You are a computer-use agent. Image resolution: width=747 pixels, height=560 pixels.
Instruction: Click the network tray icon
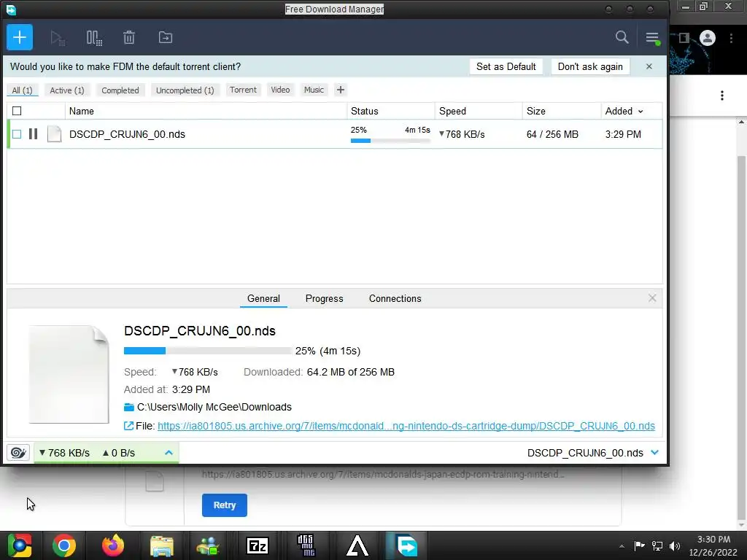[657, 545]
